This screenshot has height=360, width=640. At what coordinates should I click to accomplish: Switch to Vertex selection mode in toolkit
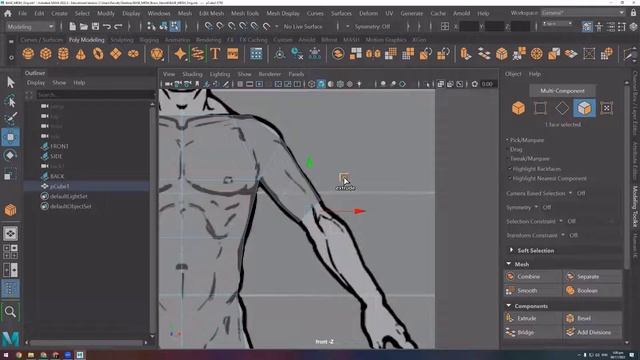click(540, 108)
